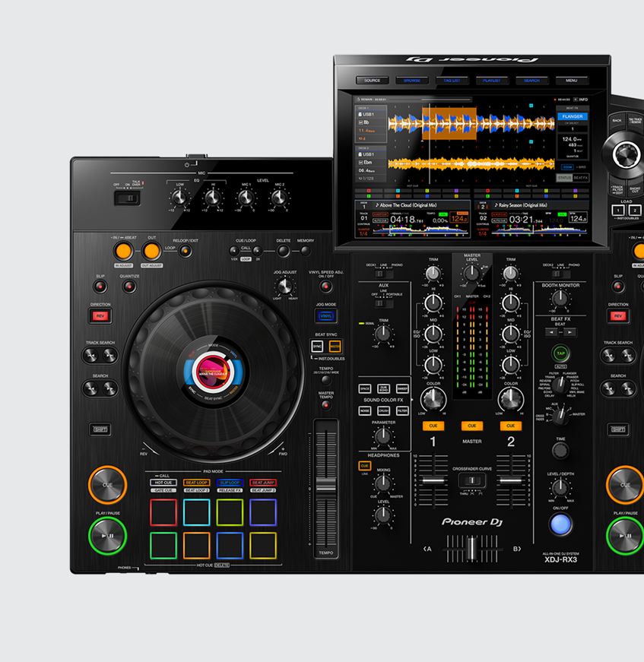
Task: Tap the left deck track search next button
Action: (x=109, y=356)
